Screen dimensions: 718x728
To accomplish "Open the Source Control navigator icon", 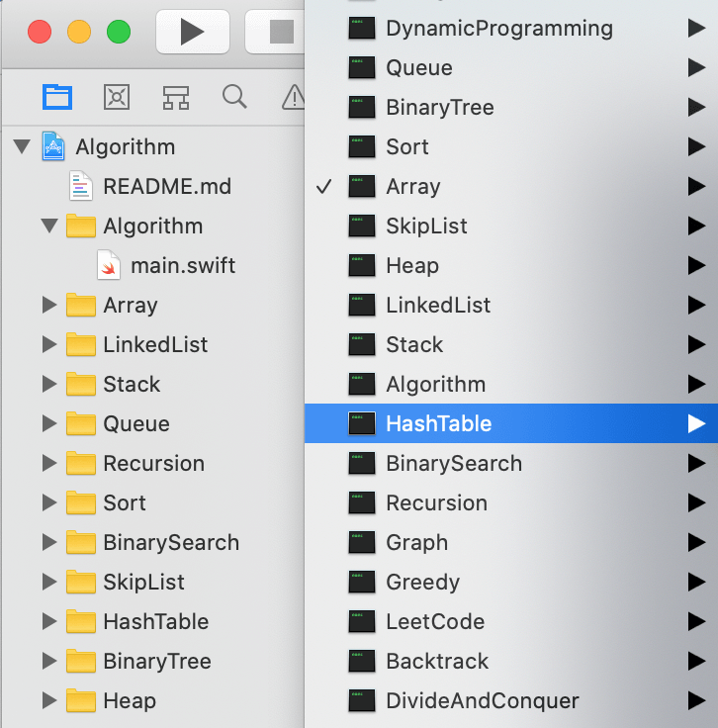I will coord(117,97).
